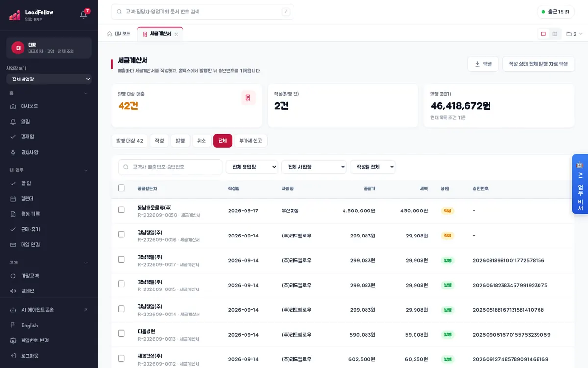Click approval number 202608189810011772578156
This screenshot has height=368, width=588.
click(509, 260)
